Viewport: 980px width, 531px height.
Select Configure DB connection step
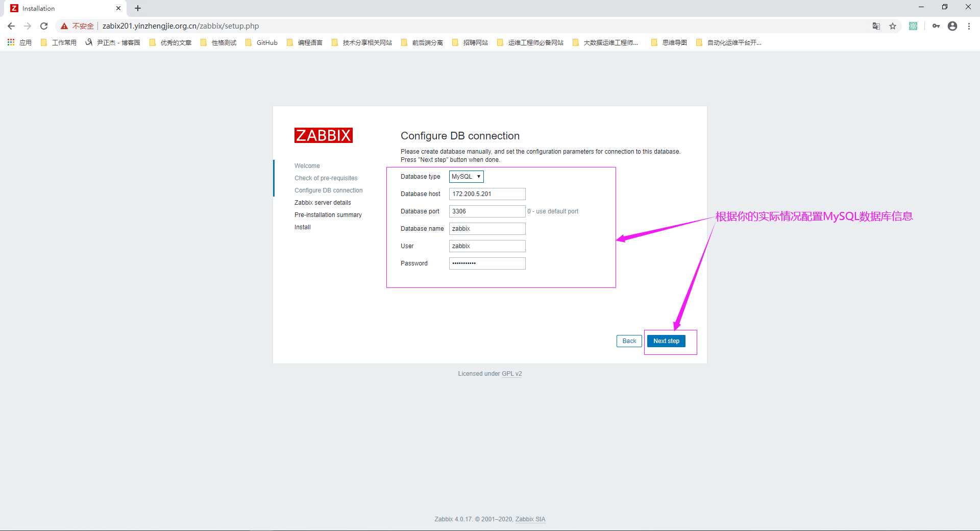tap(328, 190)
